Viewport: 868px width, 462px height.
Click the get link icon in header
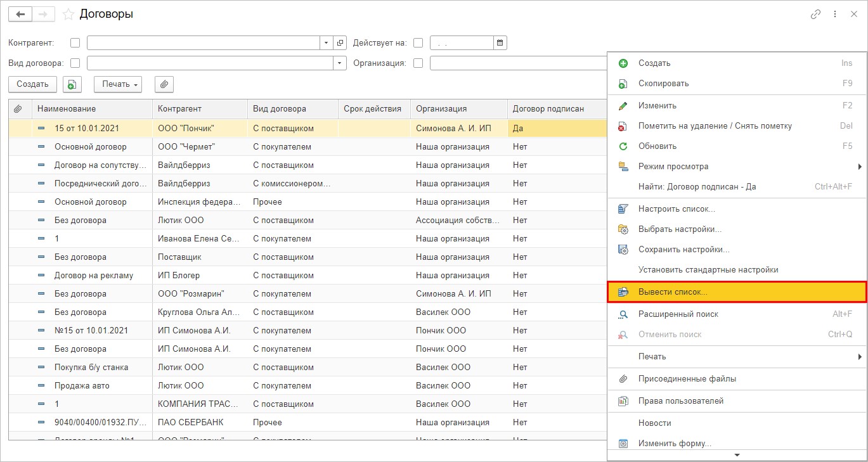point(815,14)
